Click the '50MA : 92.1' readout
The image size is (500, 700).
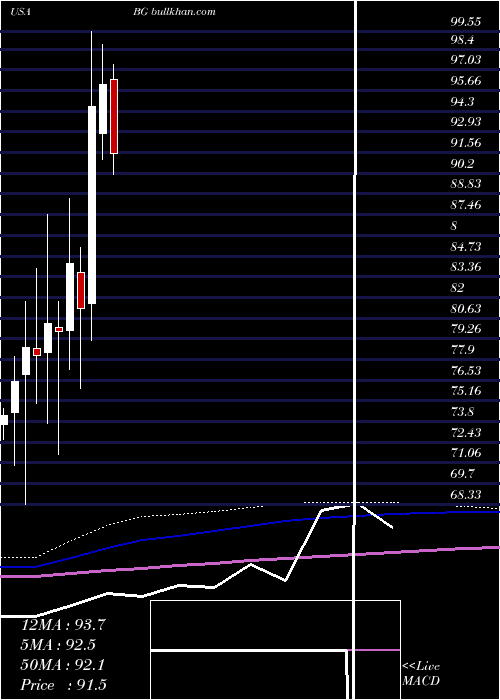pyautogui.click(x=63, y=665)
